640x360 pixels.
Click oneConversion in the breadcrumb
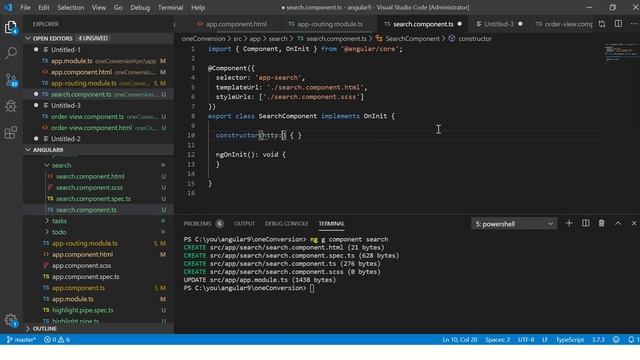coord(203,39)
